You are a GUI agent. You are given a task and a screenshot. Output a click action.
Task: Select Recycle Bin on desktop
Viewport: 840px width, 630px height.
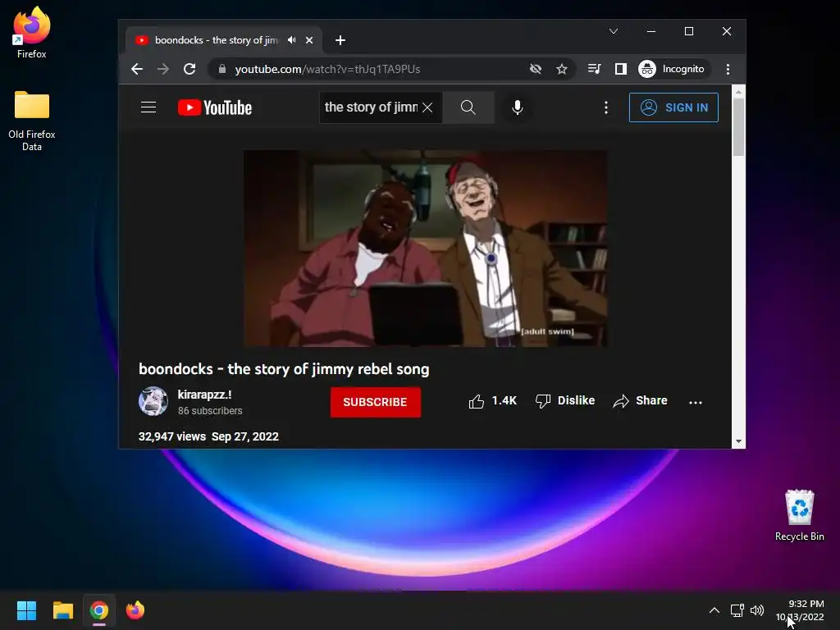799,515
